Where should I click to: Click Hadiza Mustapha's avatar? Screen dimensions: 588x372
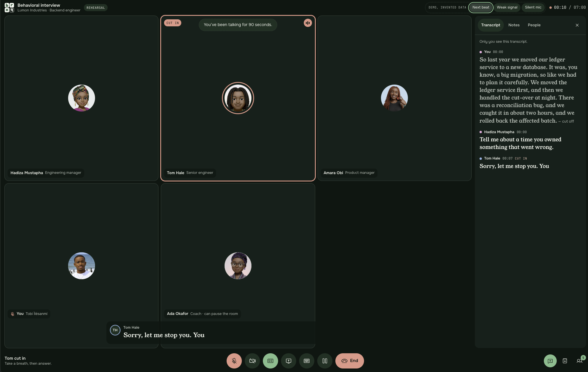coord(81,98)
